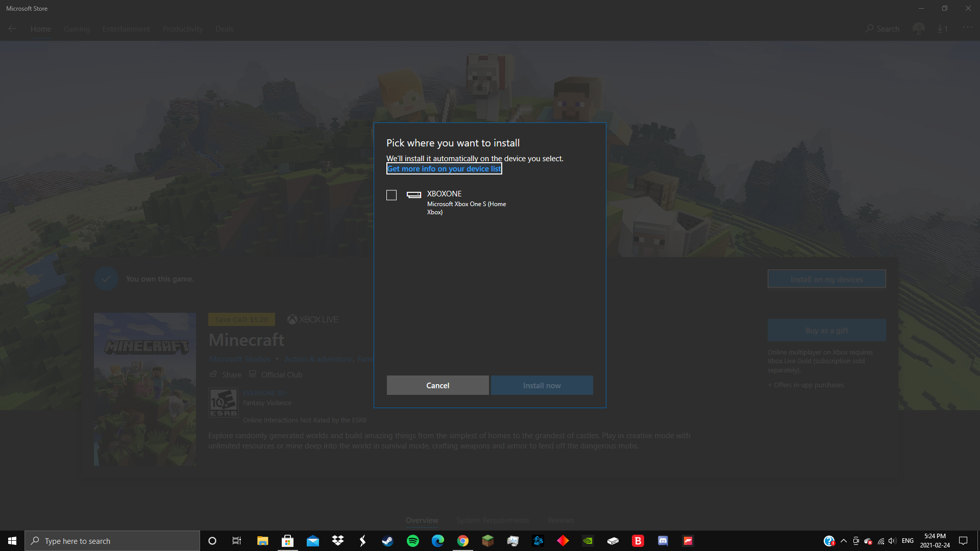Open the volume control in system tray
Screen dimensions: 980x551
pos(892,541)
